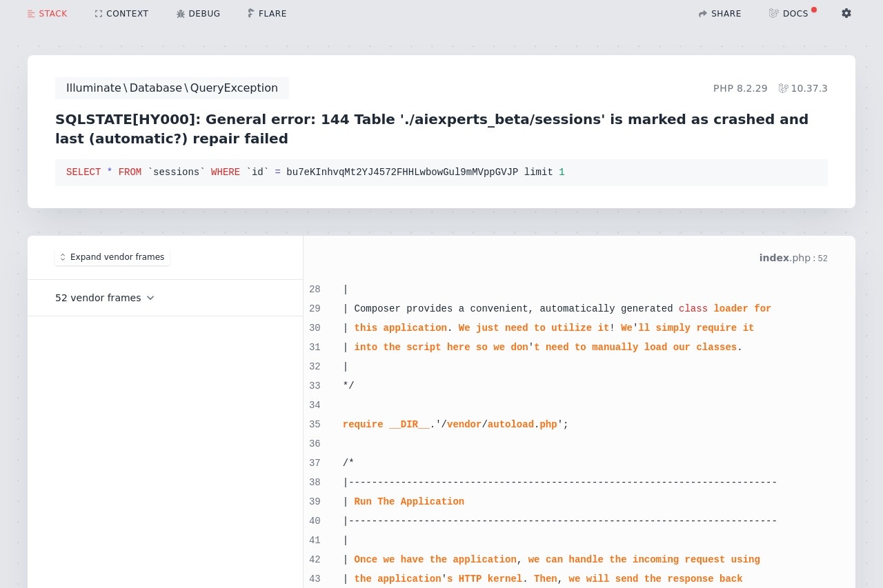Click the red notification dot on DOCS
Image resolution: width=883 pixels, height=588 pixels.
click(x=814, y=10)
